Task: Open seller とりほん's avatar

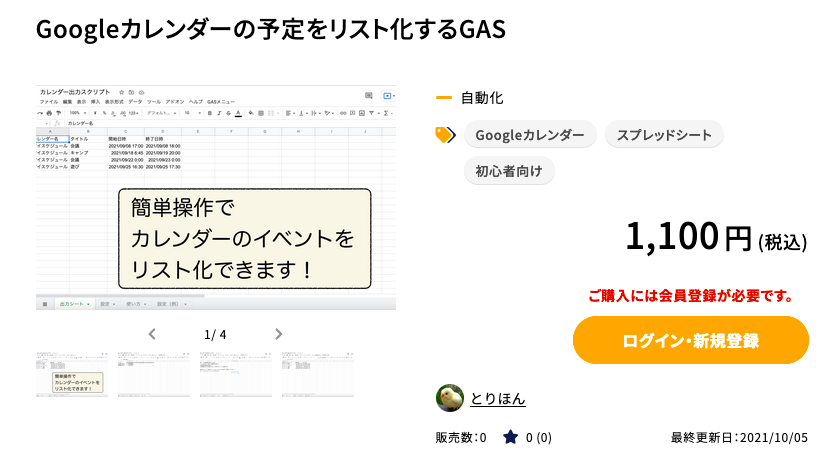Action: coord(450,398)
